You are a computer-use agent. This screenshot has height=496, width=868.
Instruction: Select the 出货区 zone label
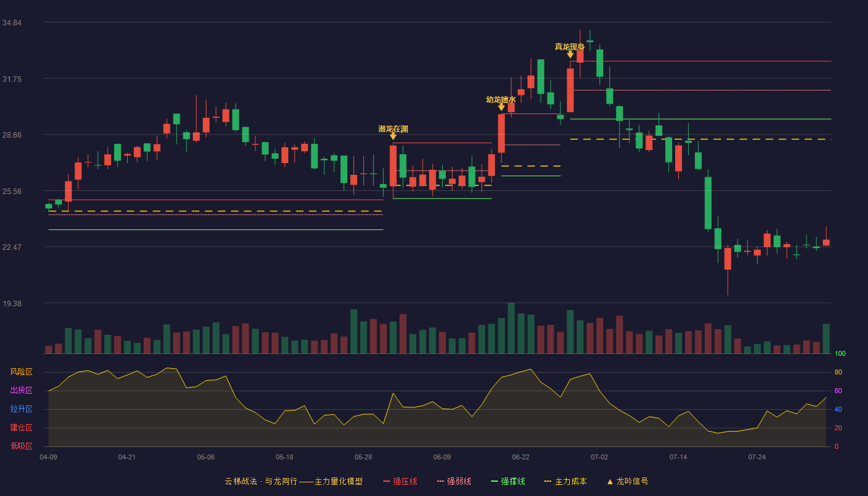(x=21, y=391)
